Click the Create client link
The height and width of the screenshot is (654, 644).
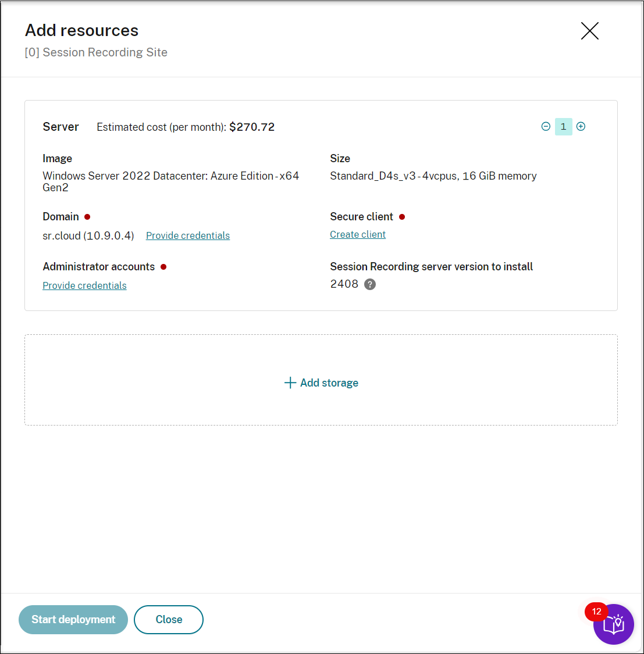(358, 234)
